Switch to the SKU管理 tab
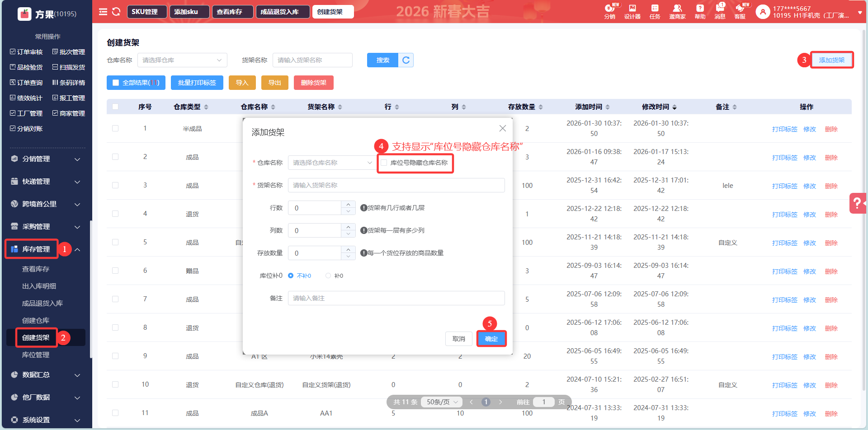This screenshot has height=430, width=868. pyautogui.click(x=145, y=12)
